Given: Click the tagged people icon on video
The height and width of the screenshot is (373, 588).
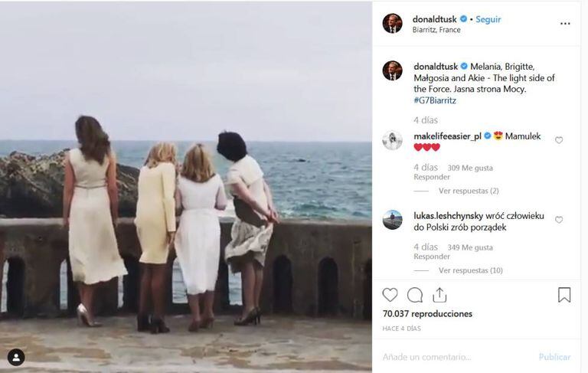Looking at the screenshot, I should 16,357.
